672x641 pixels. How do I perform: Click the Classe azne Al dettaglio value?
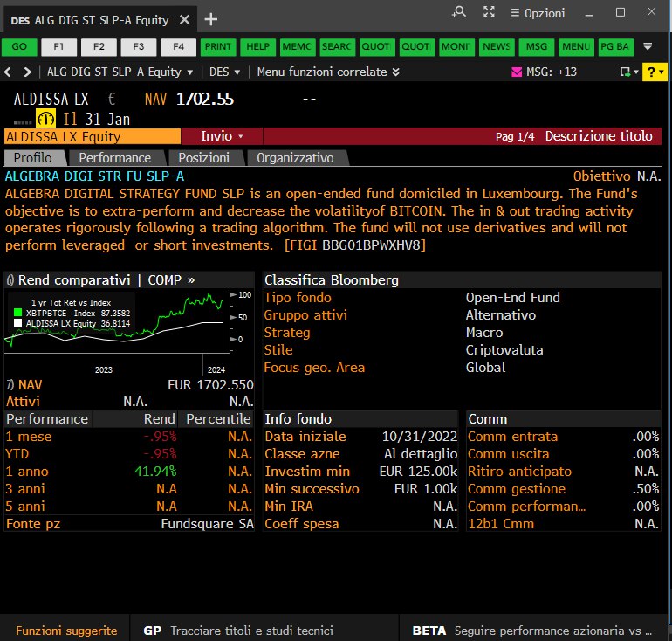click(x=421, y=453)
